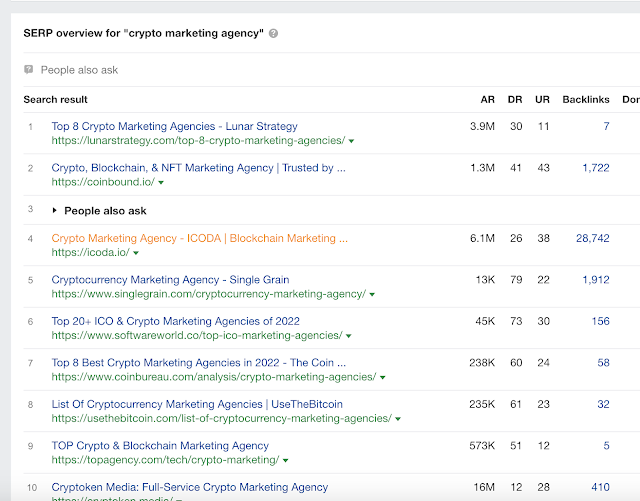This screenshot has width=640, height=501.
Task: Click the UR column header
Action: click(542, 100)
